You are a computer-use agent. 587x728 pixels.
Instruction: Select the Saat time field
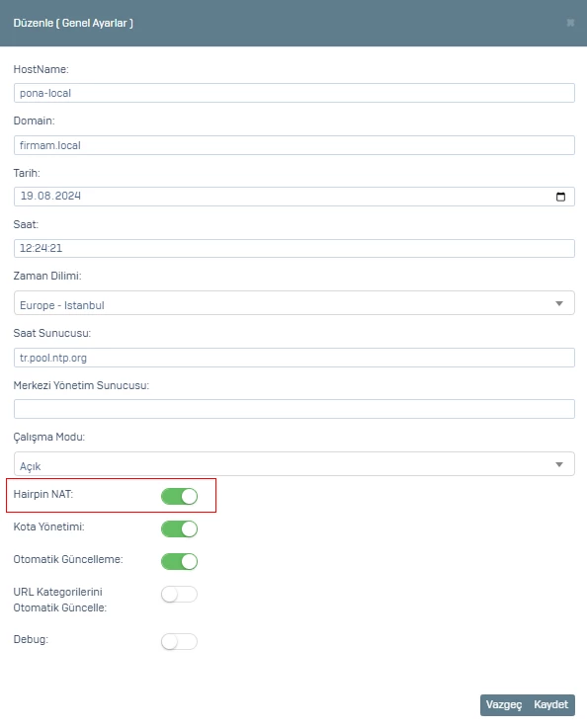(293, 248)
